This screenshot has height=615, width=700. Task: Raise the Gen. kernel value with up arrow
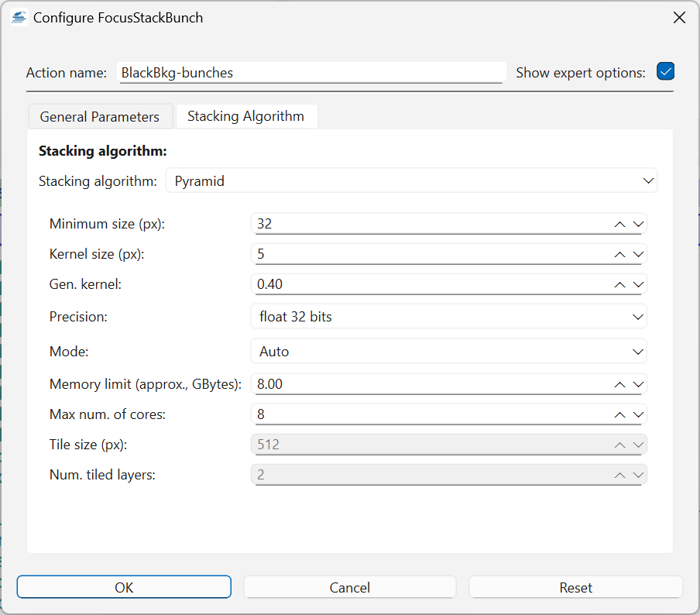[x=619, y=284]
